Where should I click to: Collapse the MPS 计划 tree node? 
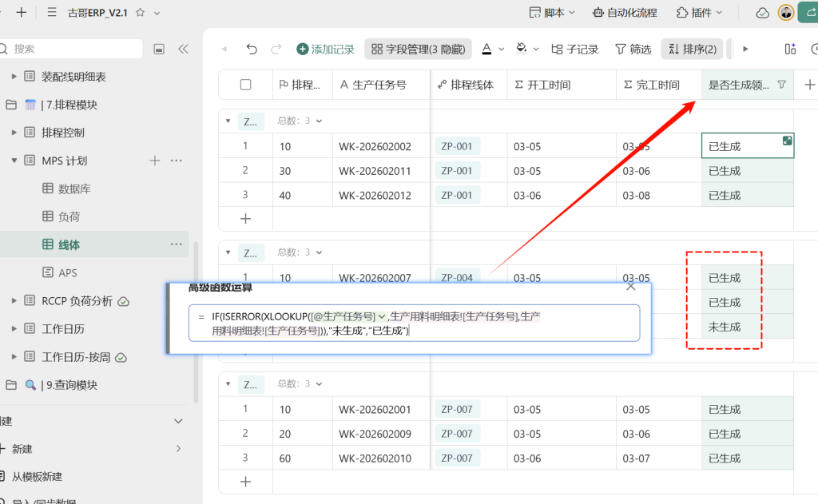(14, 161)
